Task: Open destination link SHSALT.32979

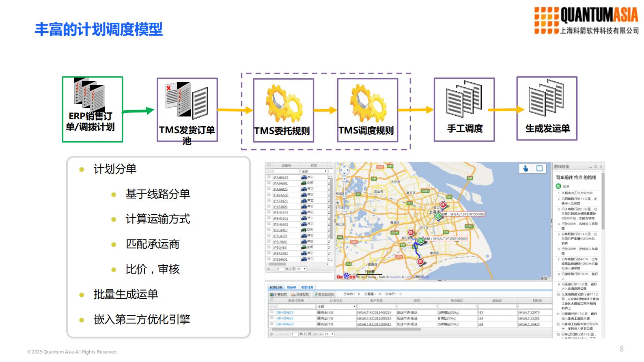Action: tap(529, 312)
